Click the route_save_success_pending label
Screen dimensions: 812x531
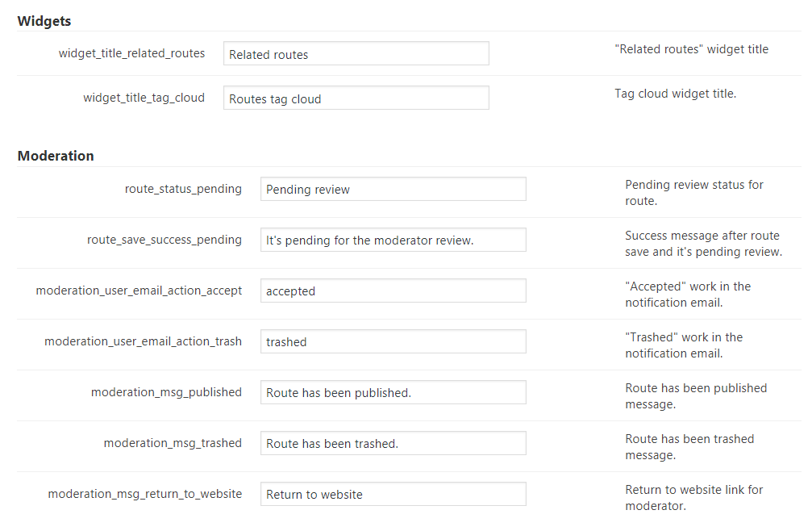[x=164, y=240]
